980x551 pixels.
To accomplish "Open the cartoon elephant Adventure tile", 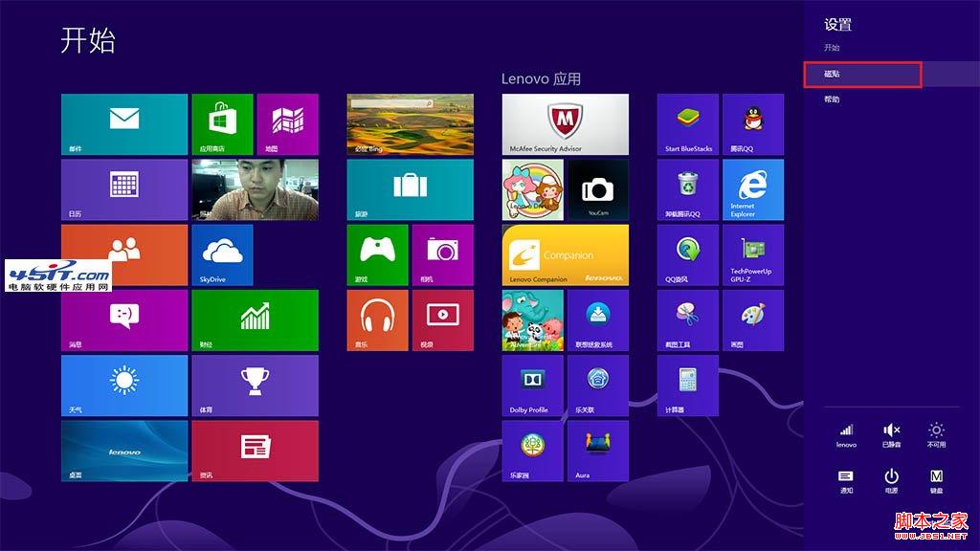I will (x=532, y=320).
